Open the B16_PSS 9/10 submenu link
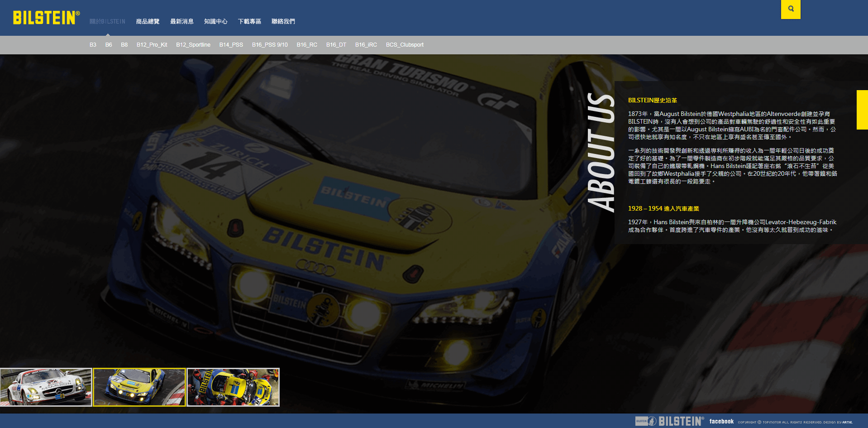This screenshot has width=868, height=428. [270, 45]
